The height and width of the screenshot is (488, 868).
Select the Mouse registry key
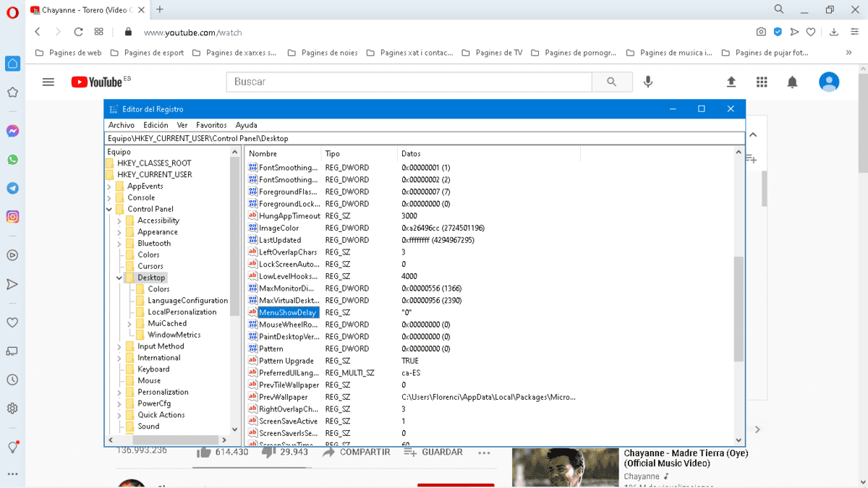click(x=149, y=380)
